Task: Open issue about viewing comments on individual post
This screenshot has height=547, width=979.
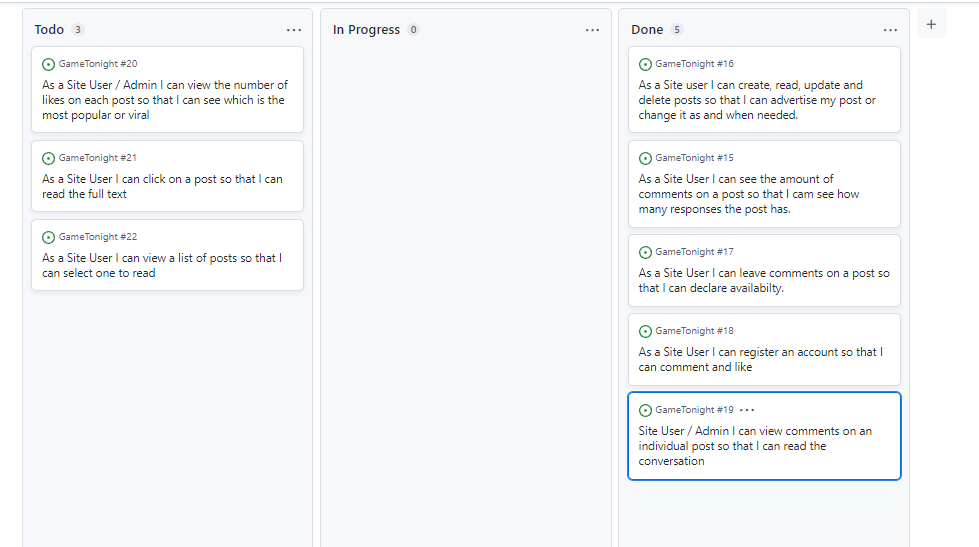Action: point(755,446)
